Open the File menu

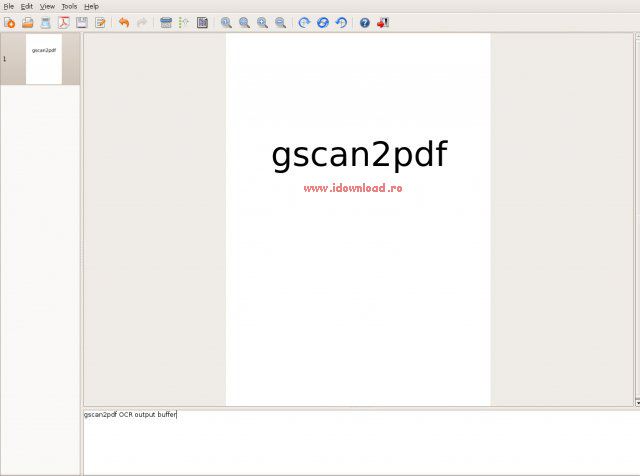9,7
